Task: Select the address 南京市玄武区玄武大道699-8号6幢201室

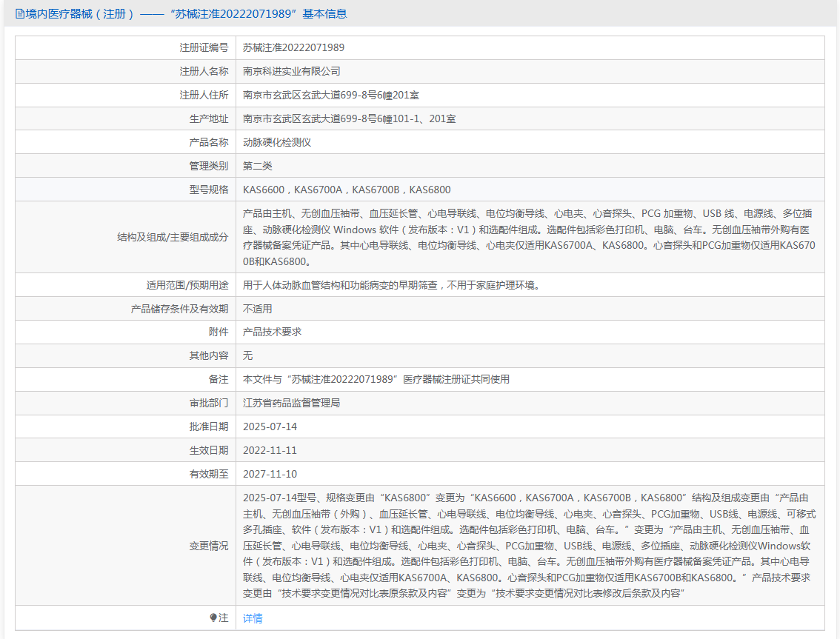Action: 331,95
